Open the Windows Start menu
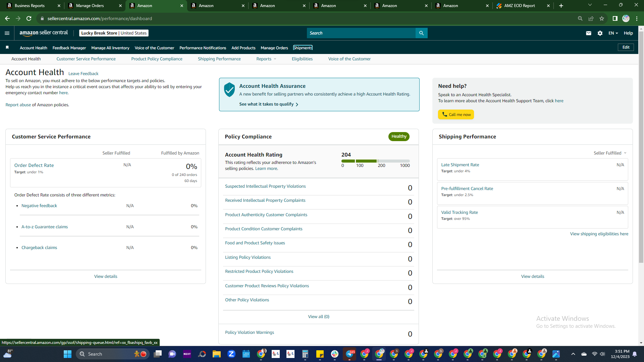 tap(67, 354)
